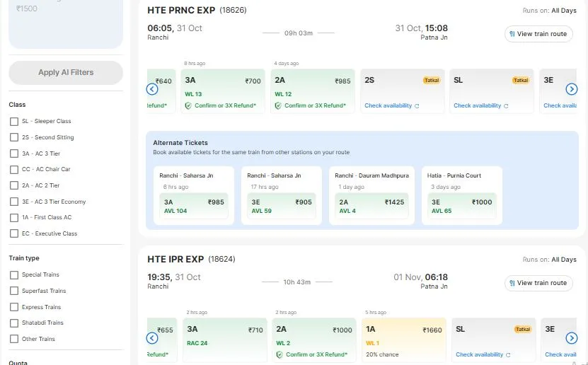This screenshot has height=365, width=588.
Task: Check the Superfast Trains option
Action: (14, 291)
